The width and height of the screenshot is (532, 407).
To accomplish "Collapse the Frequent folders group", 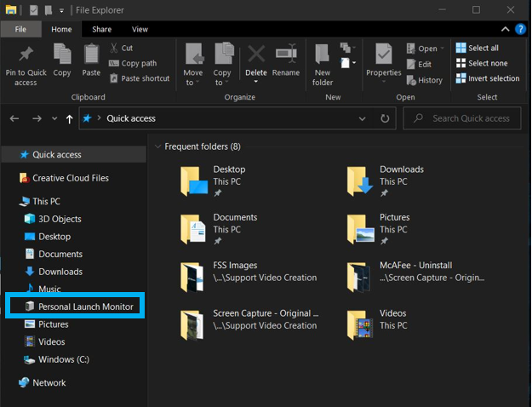I will pos(157,146).
